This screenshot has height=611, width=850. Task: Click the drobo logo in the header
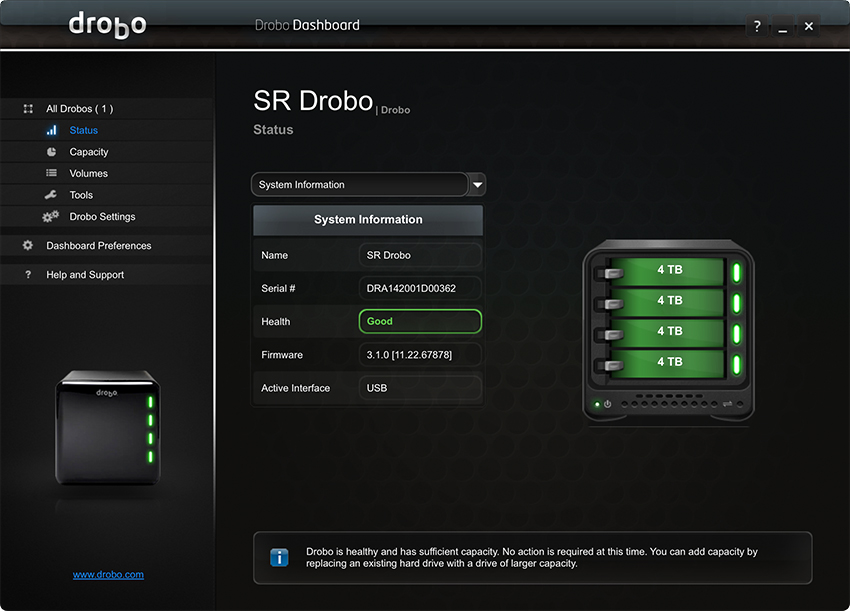point(107,25)
